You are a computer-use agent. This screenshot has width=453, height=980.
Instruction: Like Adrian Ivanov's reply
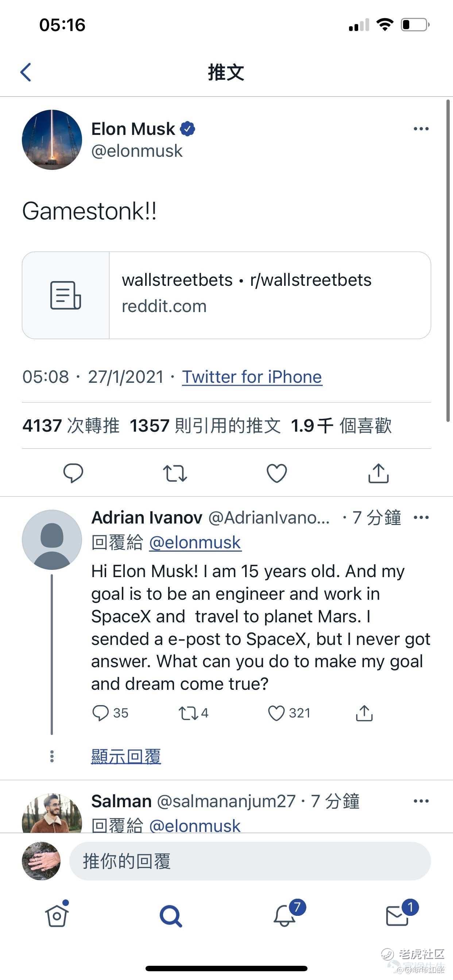click(x=276, y=713)
